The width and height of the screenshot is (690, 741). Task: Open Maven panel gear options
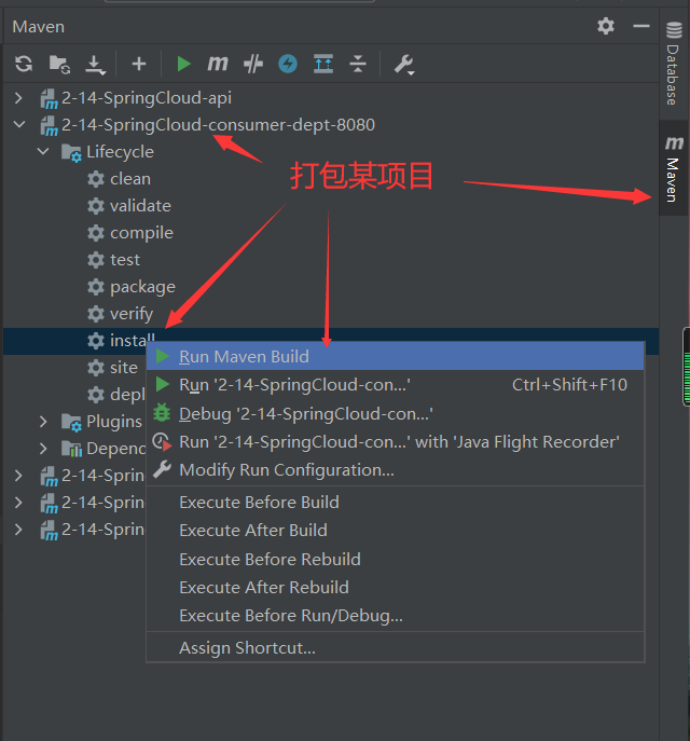tap(605, 26)
